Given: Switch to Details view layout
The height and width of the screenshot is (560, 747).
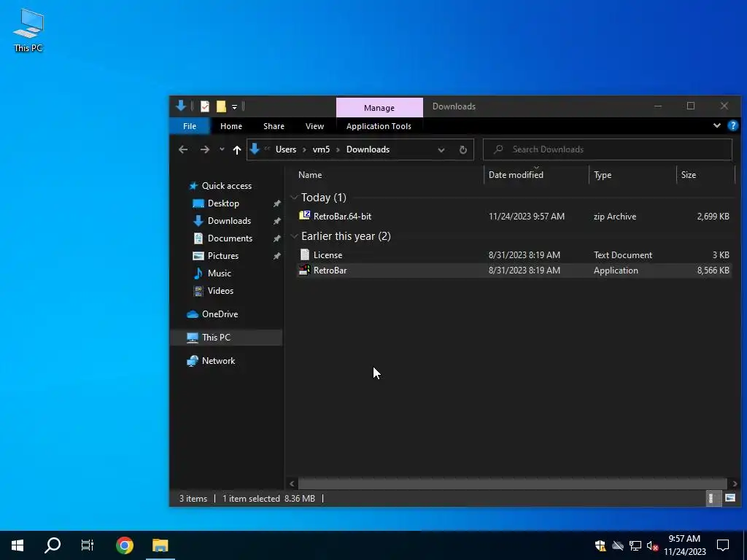Looking at the screenshot, I should point(712,499).
